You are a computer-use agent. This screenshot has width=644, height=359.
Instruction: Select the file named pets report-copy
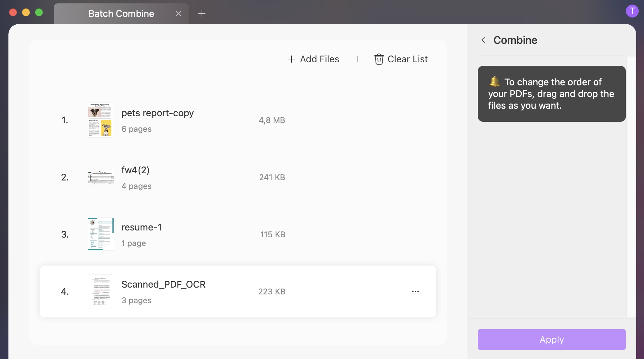pos(157,113)
